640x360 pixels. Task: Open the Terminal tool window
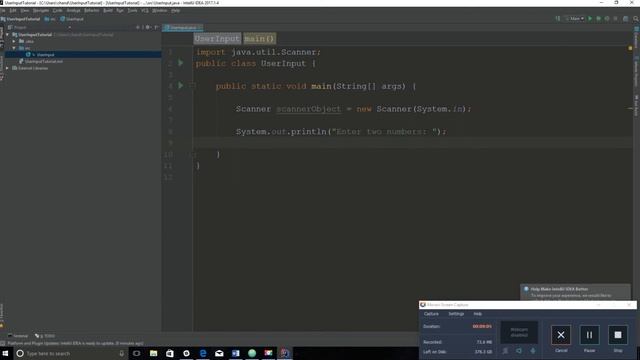tap(18, 336)
